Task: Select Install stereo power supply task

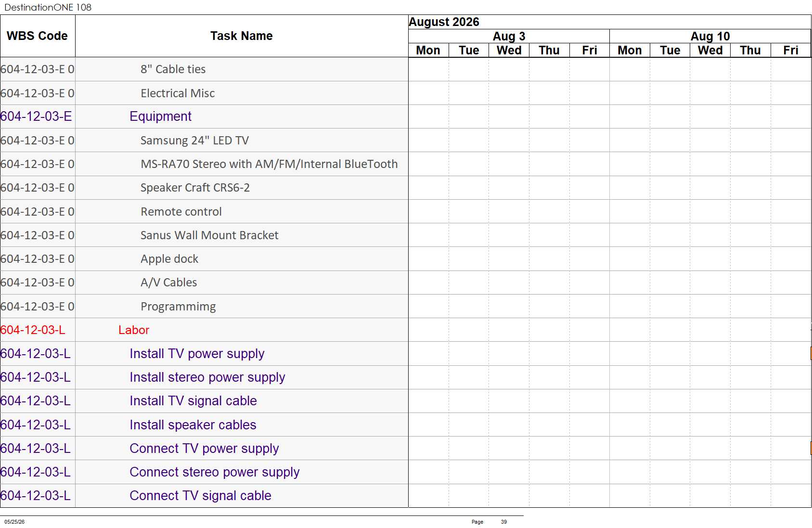Action: click(207, 377)
